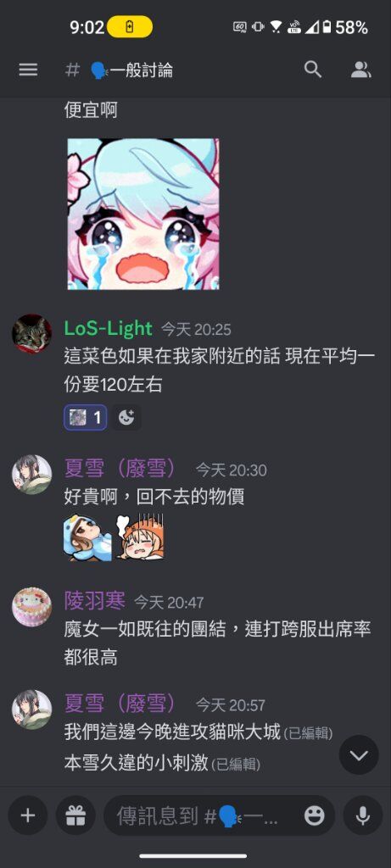Image resolution: width=391 pixels, height=868 pixels.
Task: Tap the gift icon
Action: pos(75,815)
